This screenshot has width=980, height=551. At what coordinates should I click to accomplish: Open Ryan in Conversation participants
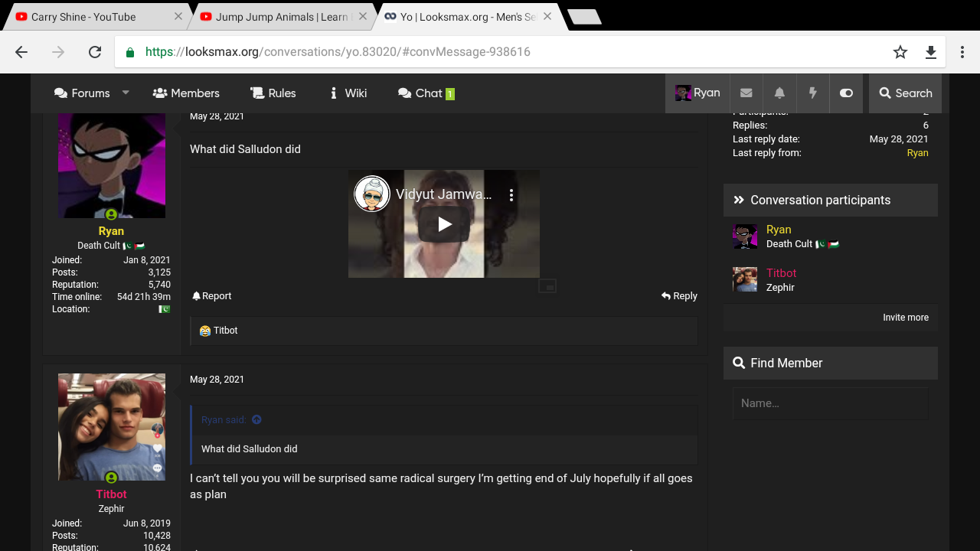[x=779, y=230]
